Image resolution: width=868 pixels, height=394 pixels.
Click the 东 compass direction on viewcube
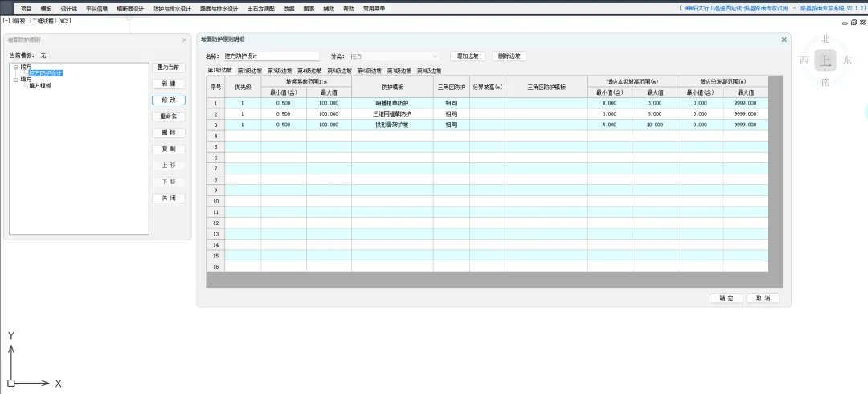coord(847,61)
